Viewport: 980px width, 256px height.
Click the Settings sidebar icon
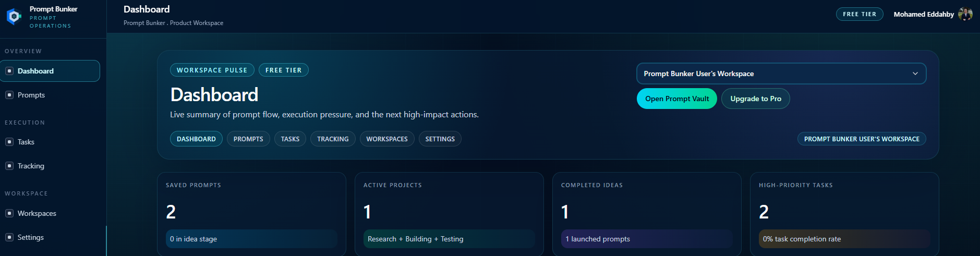point(9,237)
